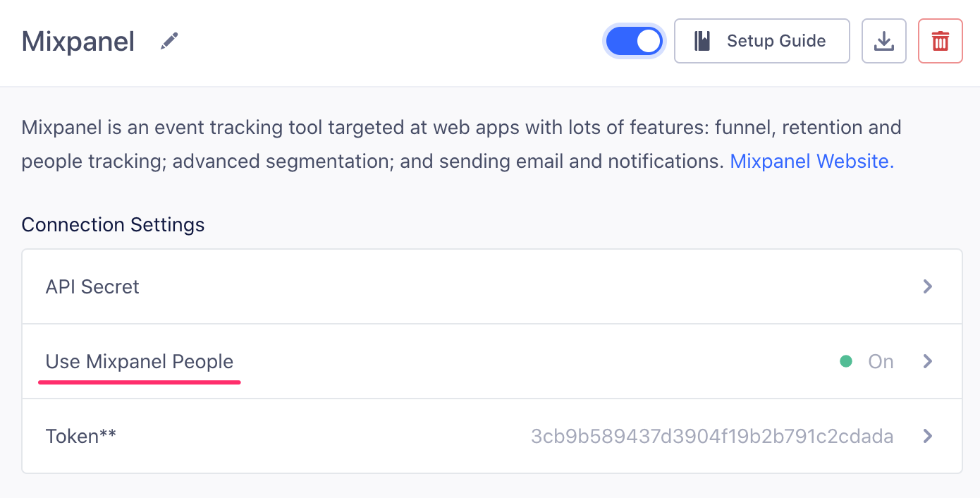The width and height of the screenshot is (980, 498).
Task: Select the edit icon beside the Mixpanel title
Action: pyautogui.click(x=169, y=41)
